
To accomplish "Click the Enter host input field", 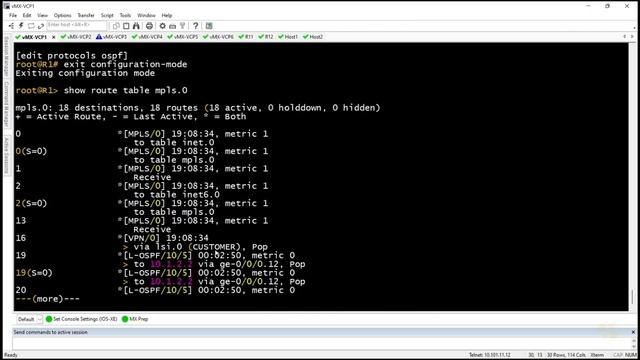I will 77,25.
